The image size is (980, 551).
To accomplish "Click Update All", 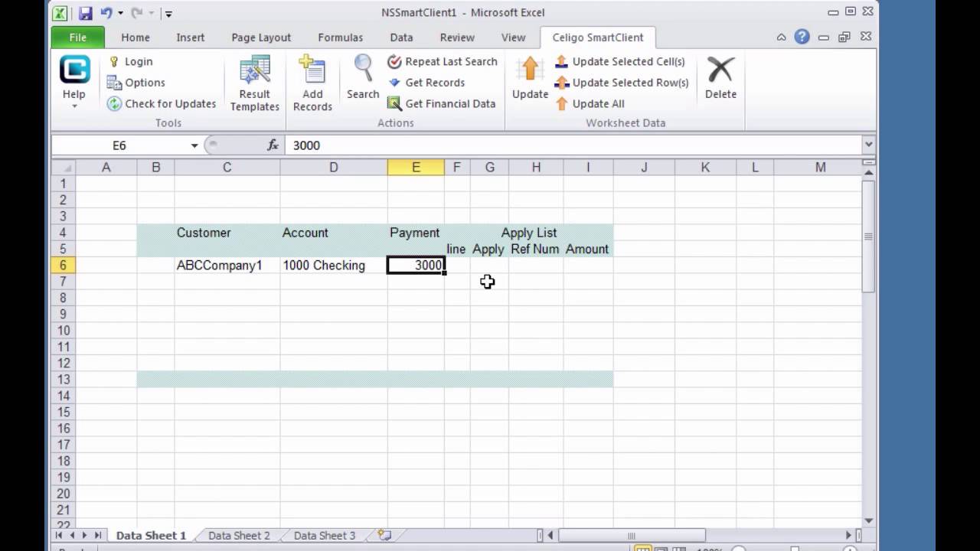I will coord(590,104).
